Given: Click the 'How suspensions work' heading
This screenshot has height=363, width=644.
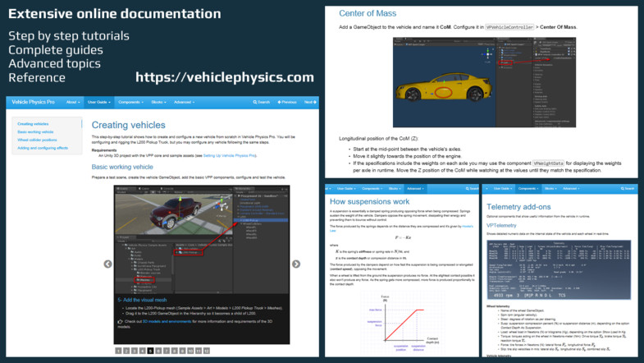Looking at the screenshot, I should pyautogui.click(x=370, y=202).
